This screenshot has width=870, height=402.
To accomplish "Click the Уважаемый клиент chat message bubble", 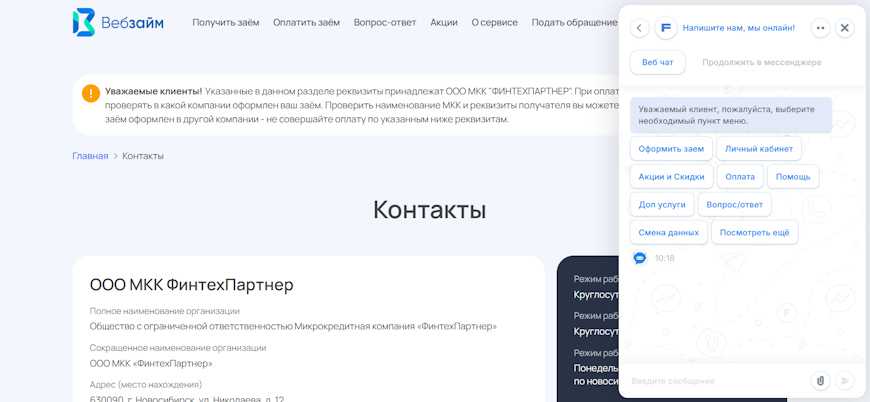I will [x=731, y=115].
